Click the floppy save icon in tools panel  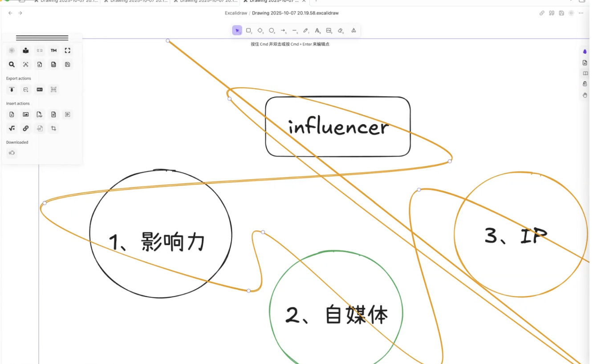(x=68, y=65)
